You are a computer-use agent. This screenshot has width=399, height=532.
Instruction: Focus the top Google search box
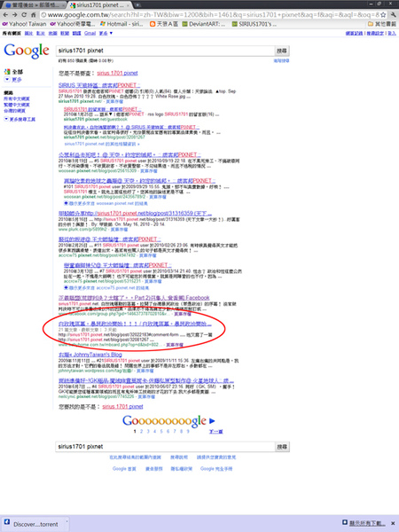coord(165,51)
